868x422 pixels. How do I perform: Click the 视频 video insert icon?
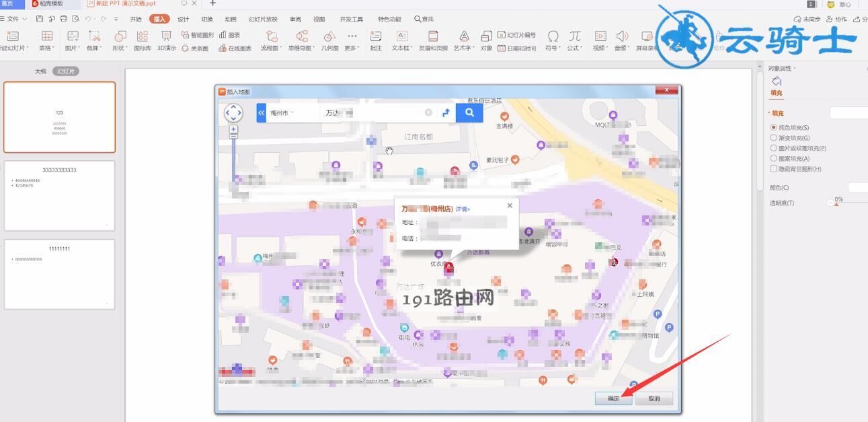click(x=600, y=40)
